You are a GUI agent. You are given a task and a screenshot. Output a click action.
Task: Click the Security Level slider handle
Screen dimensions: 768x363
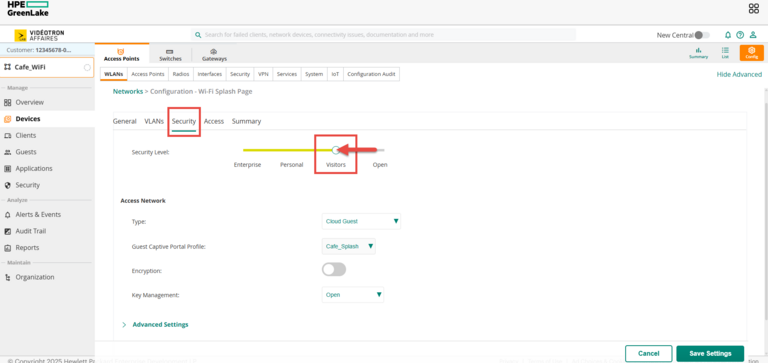pos(336,150)
